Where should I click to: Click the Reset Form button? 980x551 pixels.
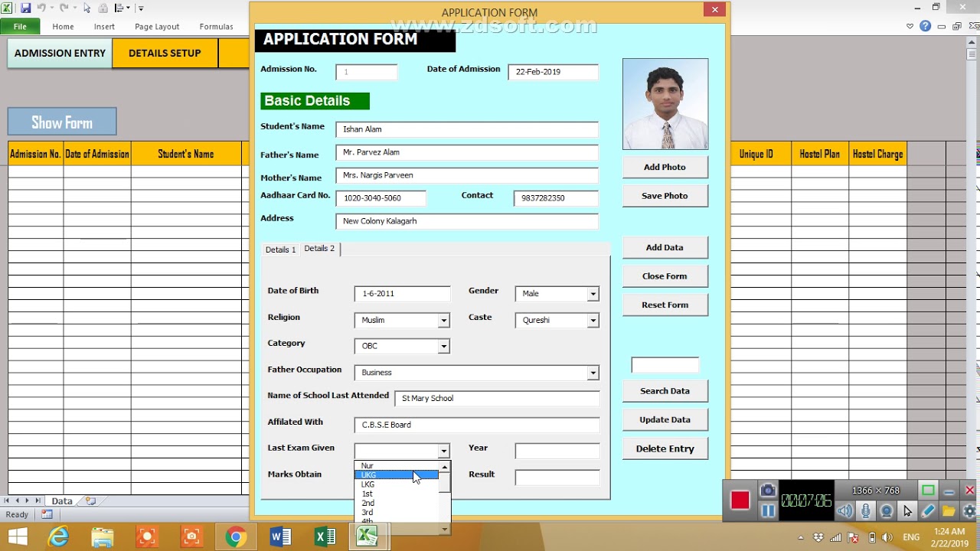pos(665,305)
